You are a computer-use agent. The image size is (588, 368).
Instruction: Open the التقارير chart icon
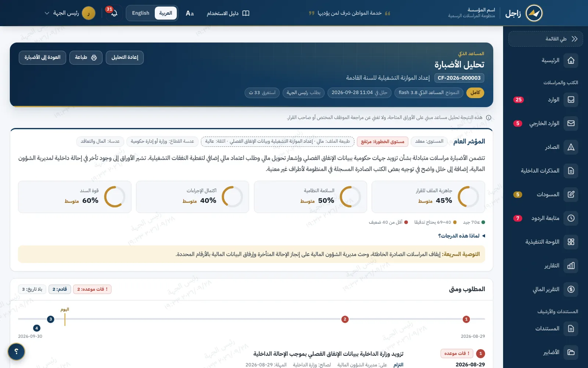click(571, 266)
